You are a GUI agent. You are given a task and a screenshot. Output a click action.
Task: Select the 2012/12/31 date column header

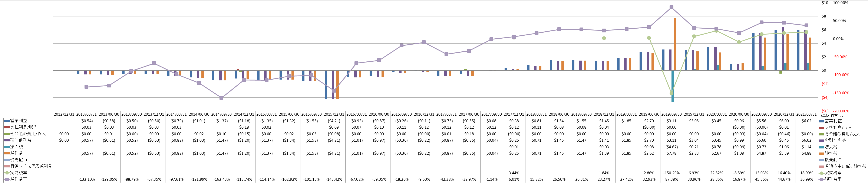(x=64, y=115)
